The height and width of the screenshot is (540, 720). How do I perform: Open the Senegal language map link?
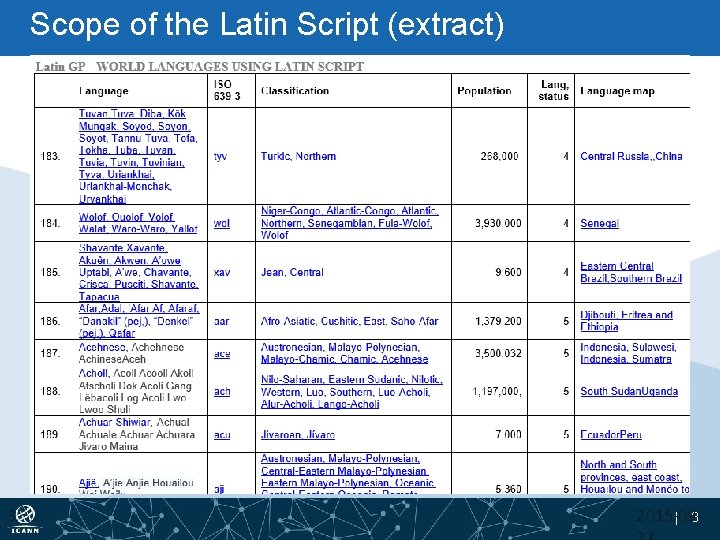click(x=599, y=223)
